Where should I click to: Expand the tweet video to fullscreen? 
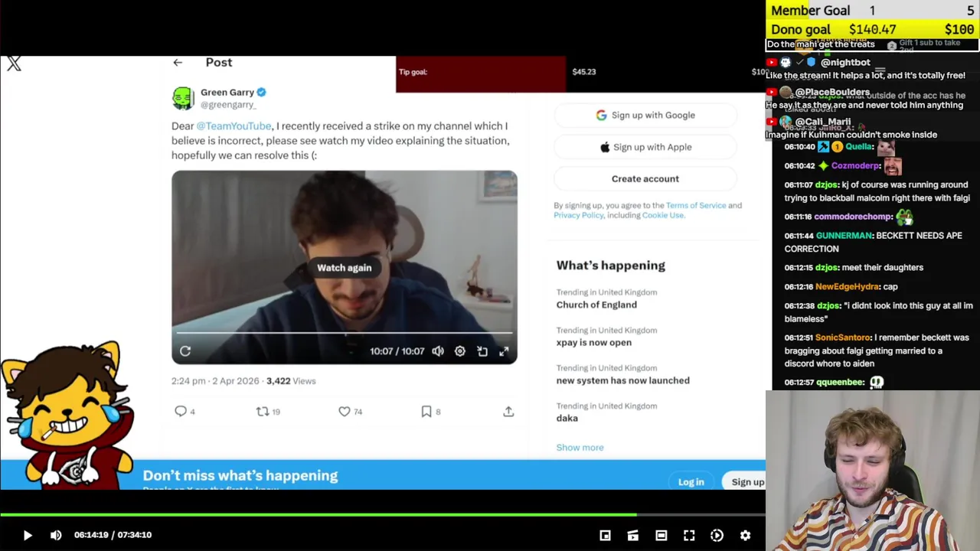(504, 351)
